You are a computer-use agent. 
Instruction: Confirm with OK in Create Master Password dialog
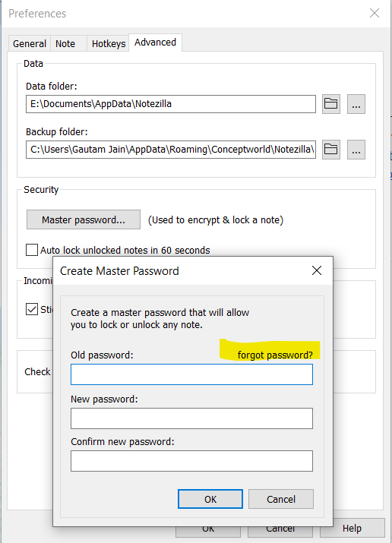point(210,499)
